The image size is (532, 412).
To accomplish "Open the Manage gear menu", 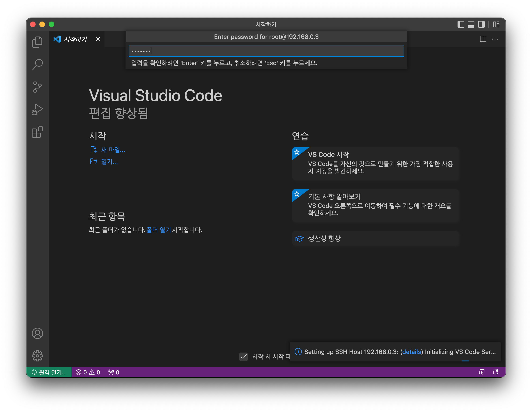I will point(37,356).
